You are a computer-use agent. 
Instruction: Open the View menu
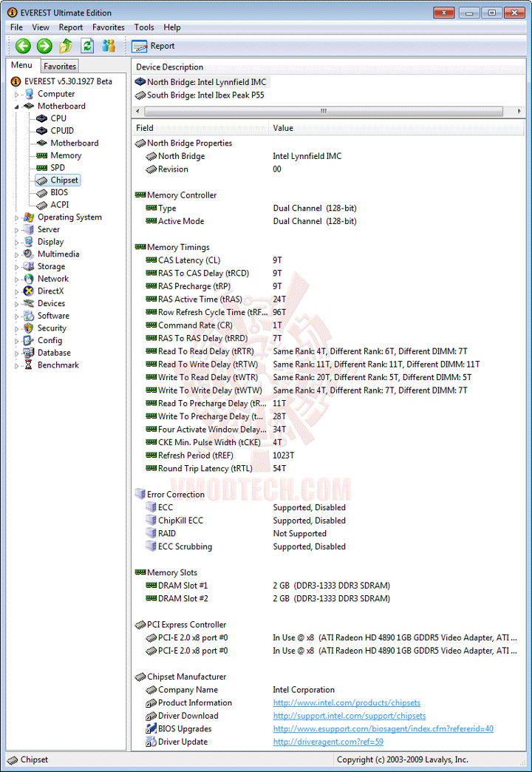pyautogui.click(x=41, y=27)
